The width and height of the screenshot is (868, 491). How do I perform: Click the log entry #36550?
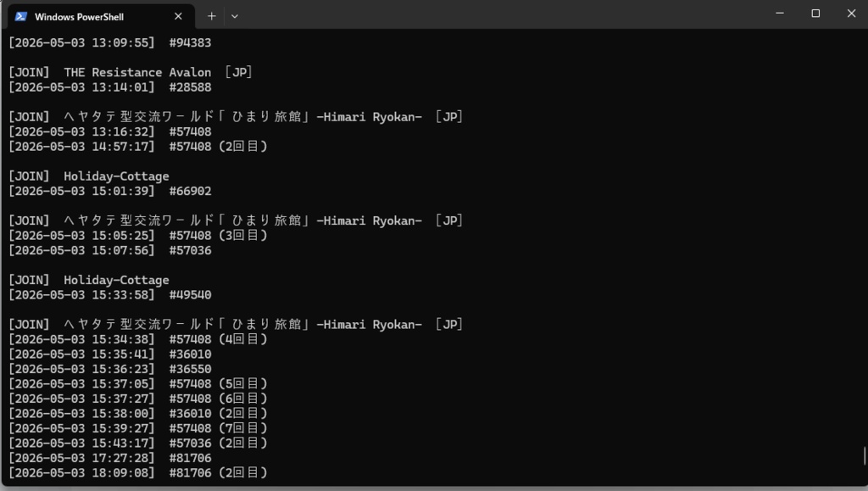[x=109, y=369]
